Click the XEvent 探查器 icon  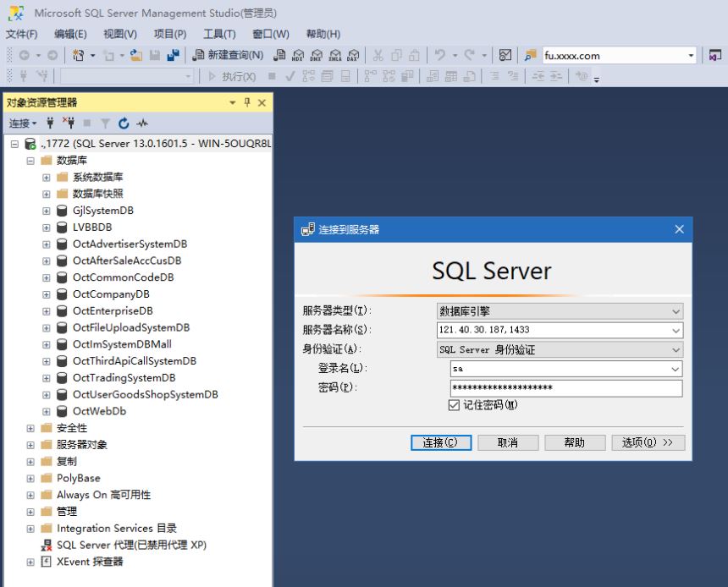[x=46, y=562]
